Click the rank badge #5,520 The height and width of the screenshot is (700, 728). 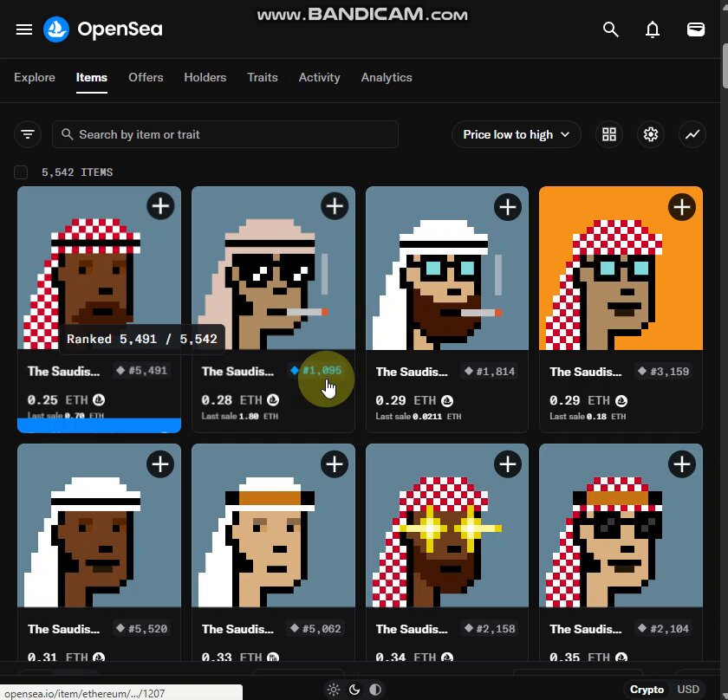tap(142, 629)
